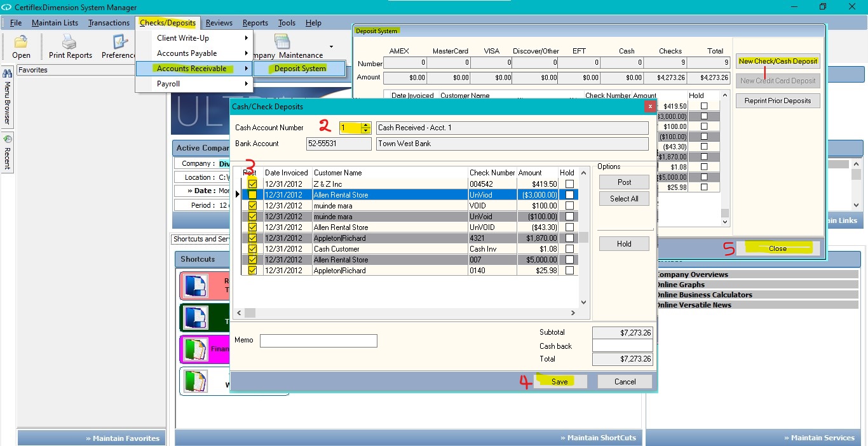The height and width of the screenshot is (446, 868).
Task: Choose Deposit System from the submenu
Action: point(300,69)
